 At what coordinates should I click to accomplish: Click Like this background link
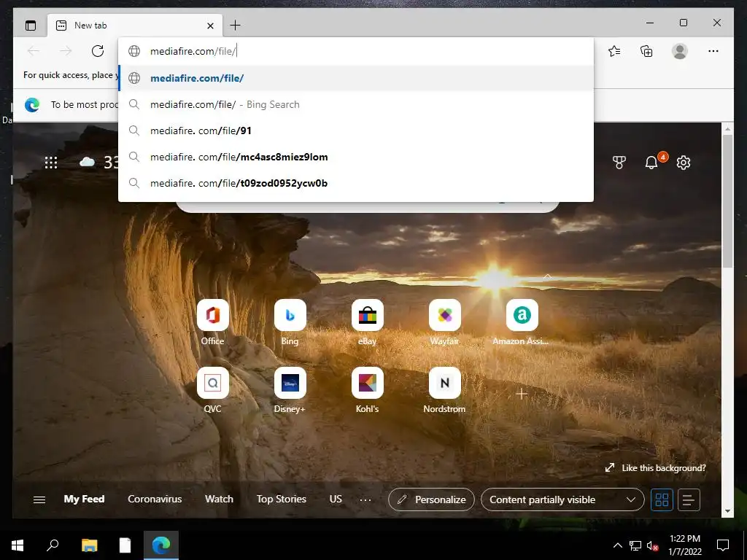tap(656, 467)
